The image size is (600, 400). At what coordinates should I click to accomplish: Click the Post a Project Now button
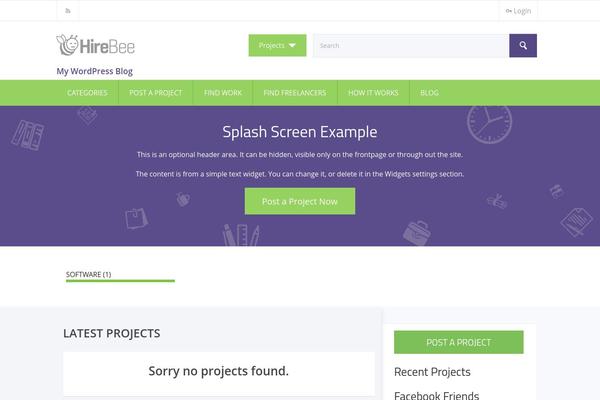coord(299,201)
